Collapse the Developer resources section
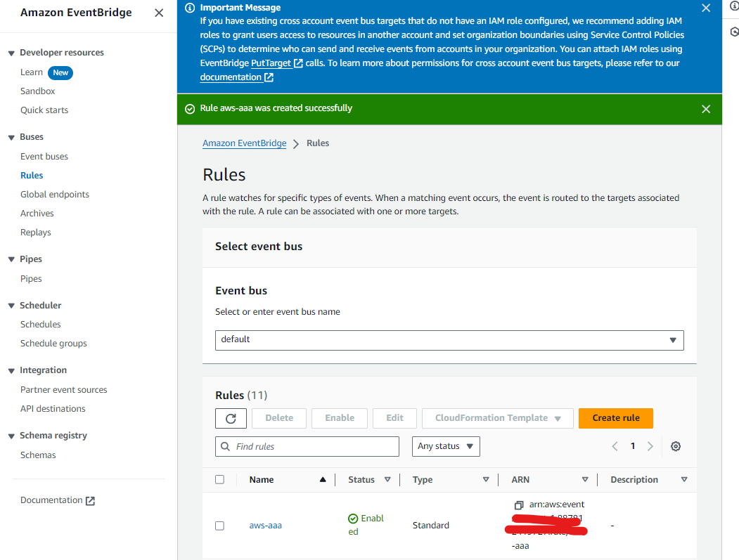 click(x=11, y=53)
